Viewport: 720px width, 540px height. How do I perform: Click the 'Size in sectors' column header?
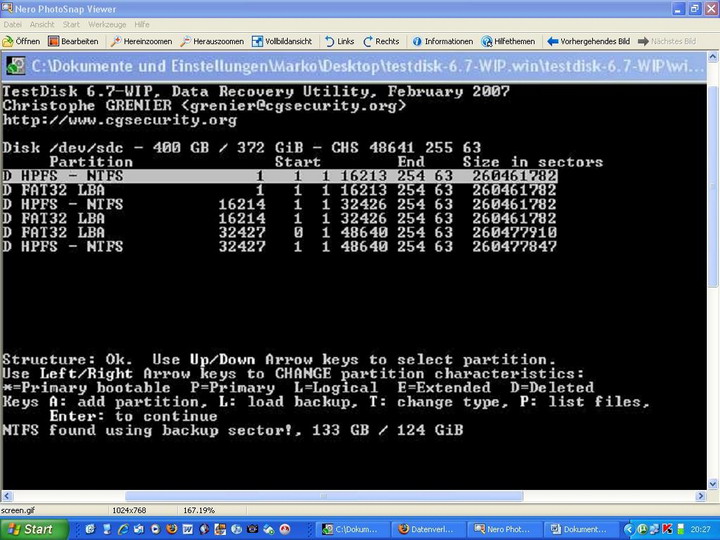[533, 162]
